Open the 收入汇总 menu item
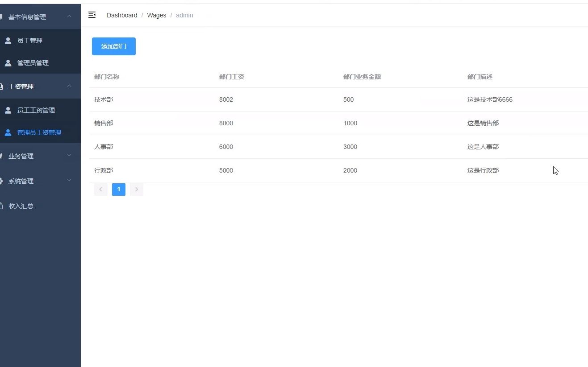This screenshot has width=588, height=367. 21,206
